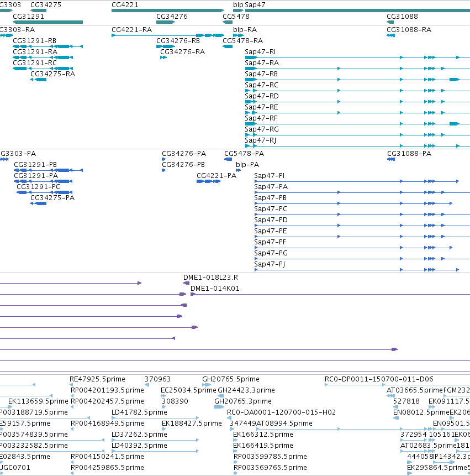Click the CG5478-RA transcript
The width and height of the screenshot is (470, 476).
(228, 46)
